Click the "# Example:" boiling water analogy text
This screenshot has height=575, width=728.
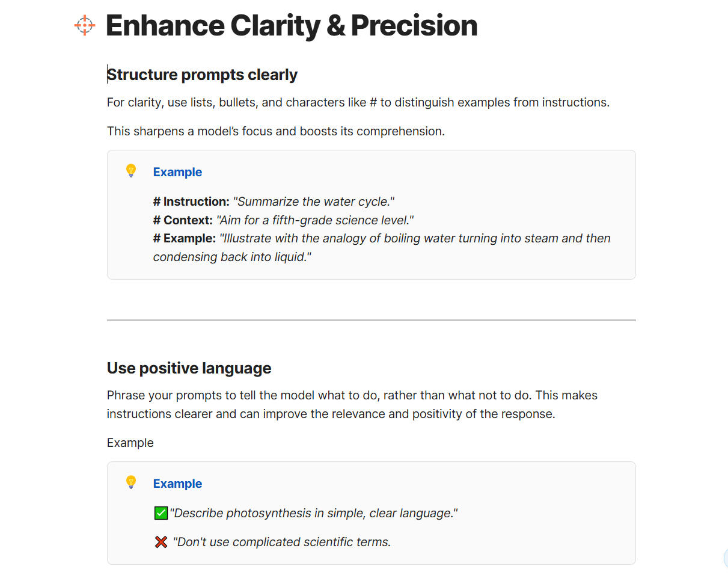[382, 239]
